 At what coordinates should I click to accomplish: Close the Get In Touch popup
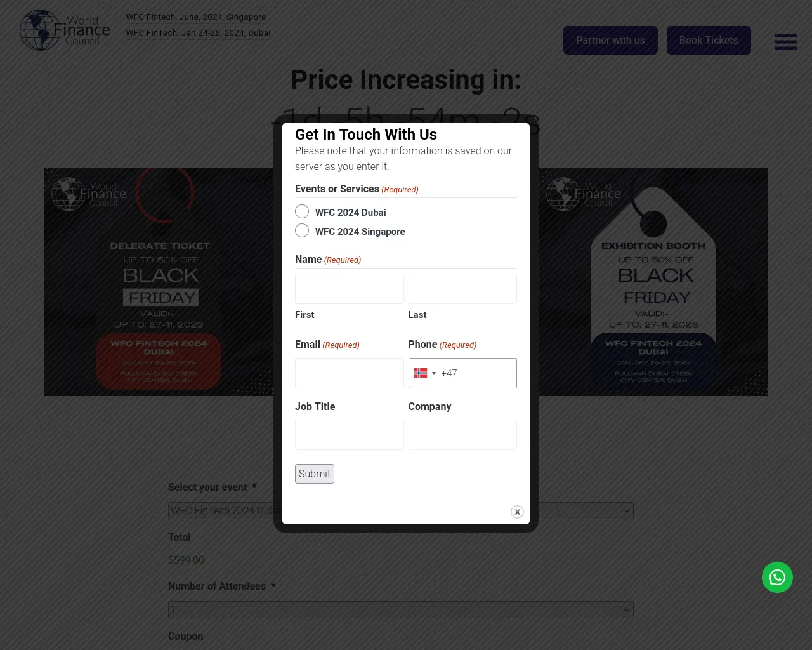coord(517,512)
